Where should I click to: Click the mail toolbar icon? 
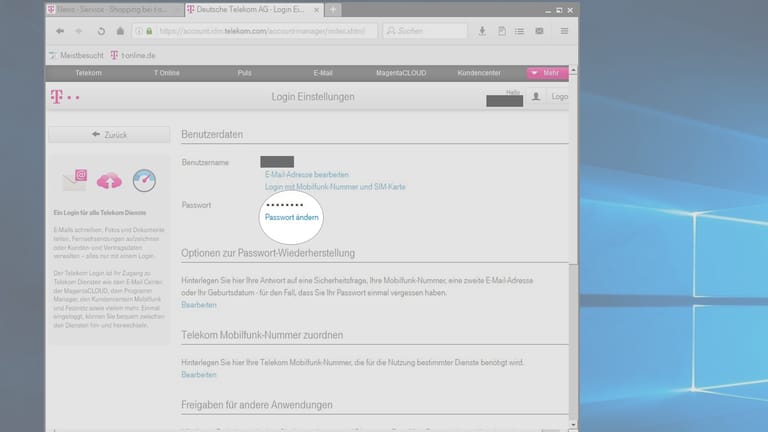(539, 31)
